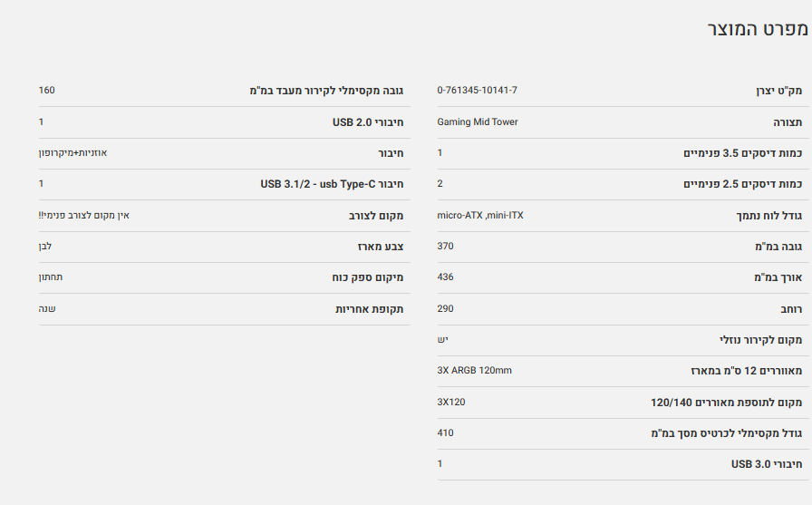Screen dimensions: 812x505
Task: Click the 'חיבורי USB 2.0' label
Action: tap(368, 121)
